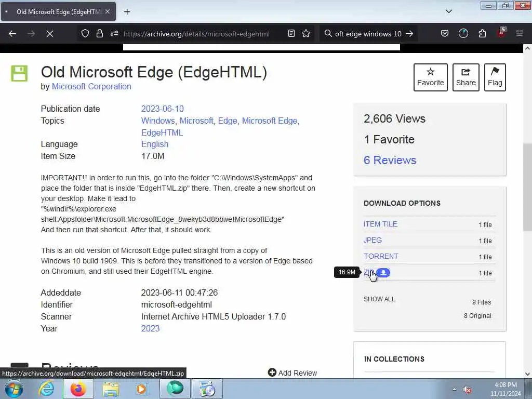This screenshot has height=399, width=532.
Task: Click the 9 Files count text
Action: [482, 302]
